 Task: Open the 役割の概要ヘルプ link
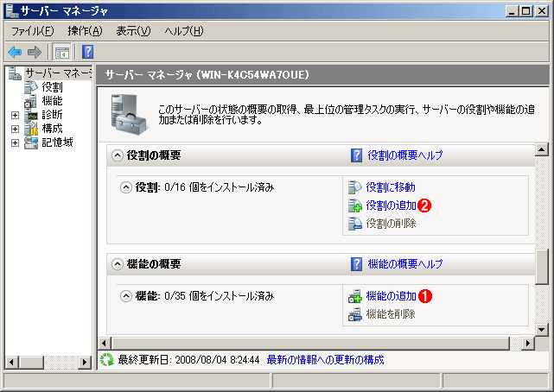[404, 155]
